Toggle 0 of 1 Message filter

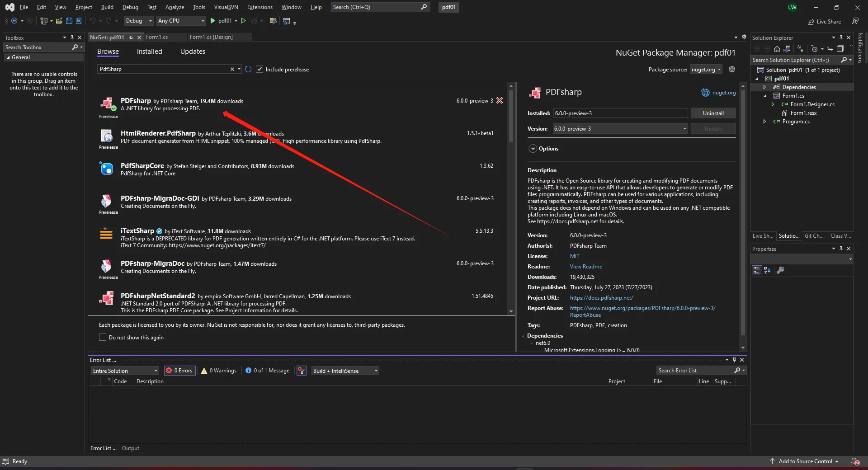pyautogui.click(x=267, y=371)
